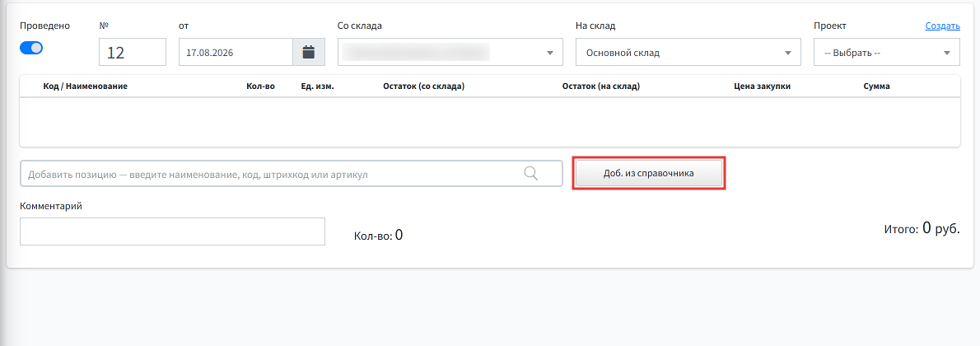Open the Проект selector dropdown

[886, 52]
